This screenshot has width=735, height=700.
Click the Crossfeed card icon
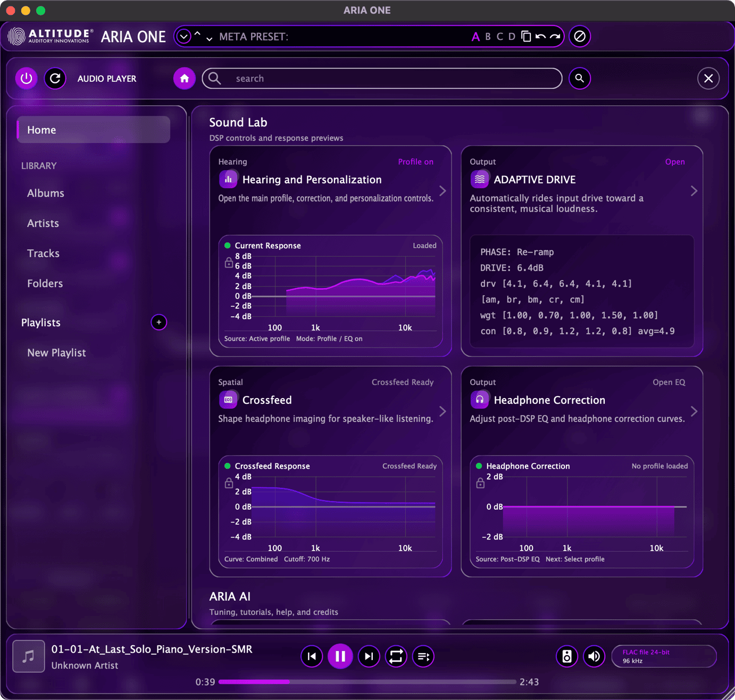[x=228, y=400]
